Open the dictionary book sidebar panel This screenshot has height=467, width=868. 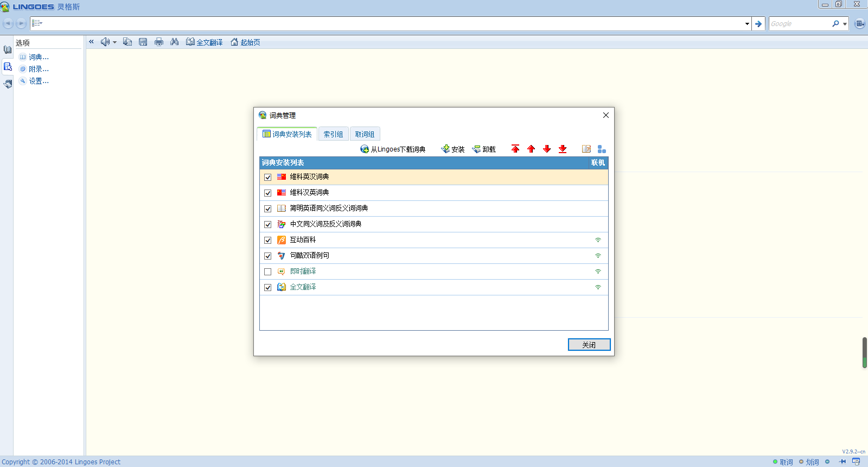pos(8,50)
